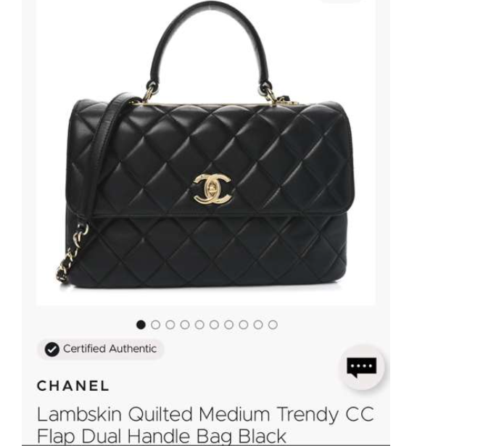Jump to fourth carousel dot image
Image resolution: width=504 pixels, height=446 pixels.
[x=185, y=325]
